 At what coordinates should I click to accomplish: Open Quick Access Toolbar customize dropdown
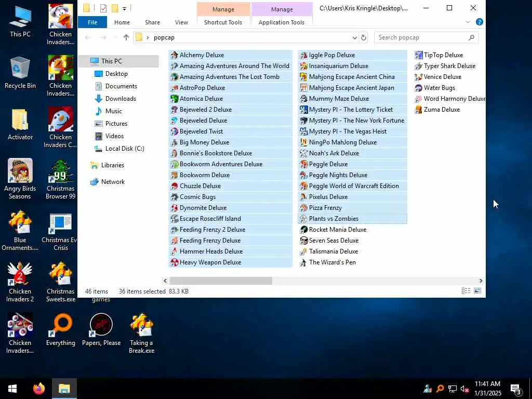pyautogui.click(x=125, y=8)
